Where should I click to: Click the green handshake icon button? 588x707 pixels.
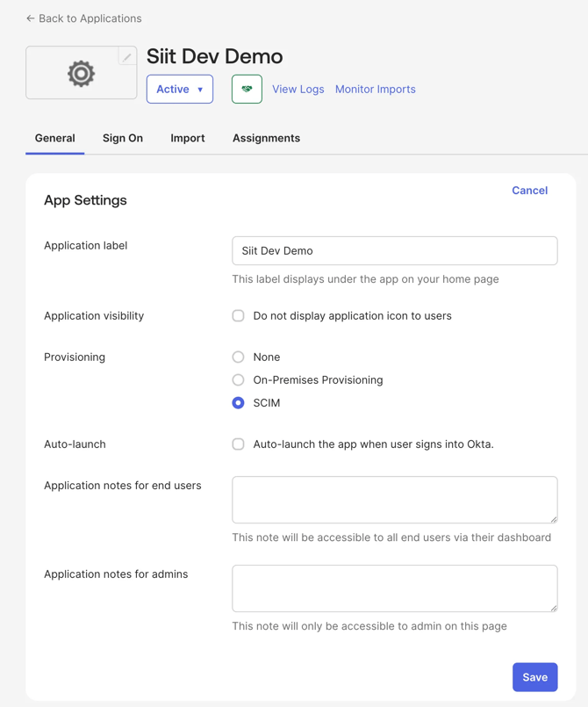(x=247, y=89)
